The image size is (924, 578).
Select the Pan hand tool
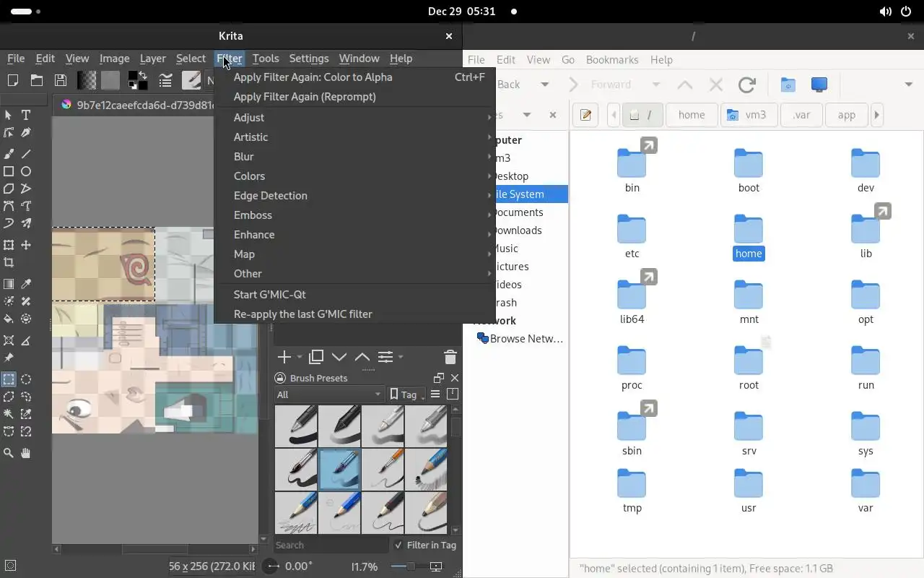(26, 453)
